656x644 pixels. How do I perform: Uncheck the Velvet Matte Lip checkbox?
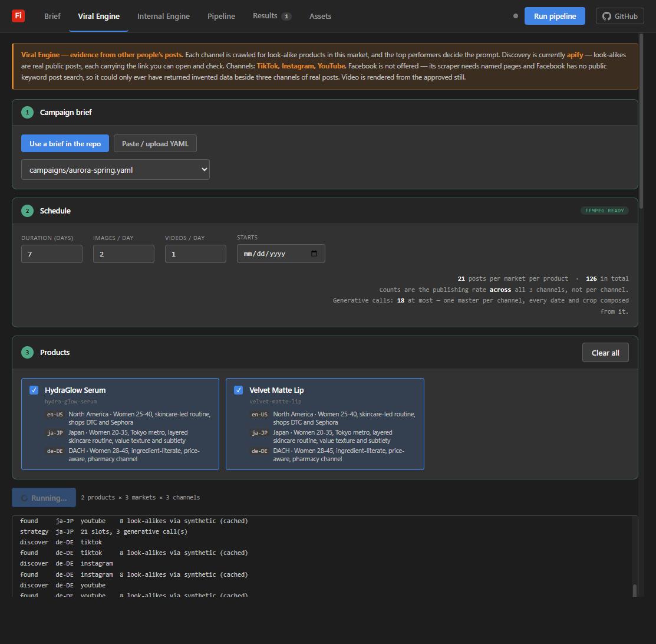(x=239, y=390)
